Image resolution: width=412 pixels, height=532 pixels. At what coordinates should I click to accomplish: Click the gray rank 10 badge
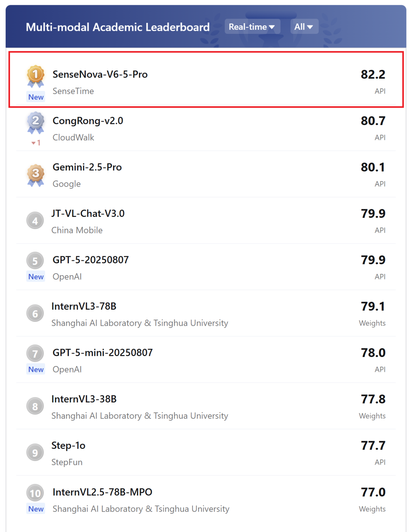[x=35, y=493]
